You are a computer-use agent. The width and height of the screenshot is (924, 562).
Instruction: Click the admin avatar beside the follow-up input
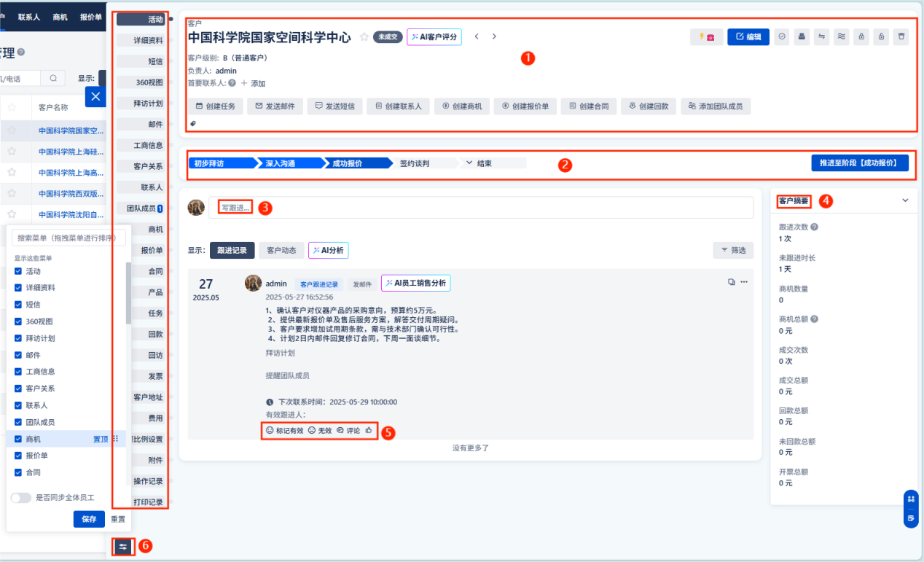[x=196, y=208]
